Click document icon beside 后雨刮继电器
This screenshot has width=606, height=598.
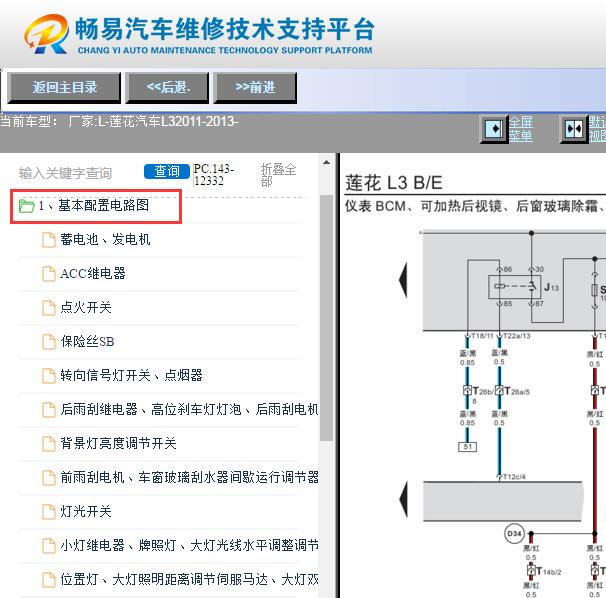pyautogui.click(x=49, y=409)
